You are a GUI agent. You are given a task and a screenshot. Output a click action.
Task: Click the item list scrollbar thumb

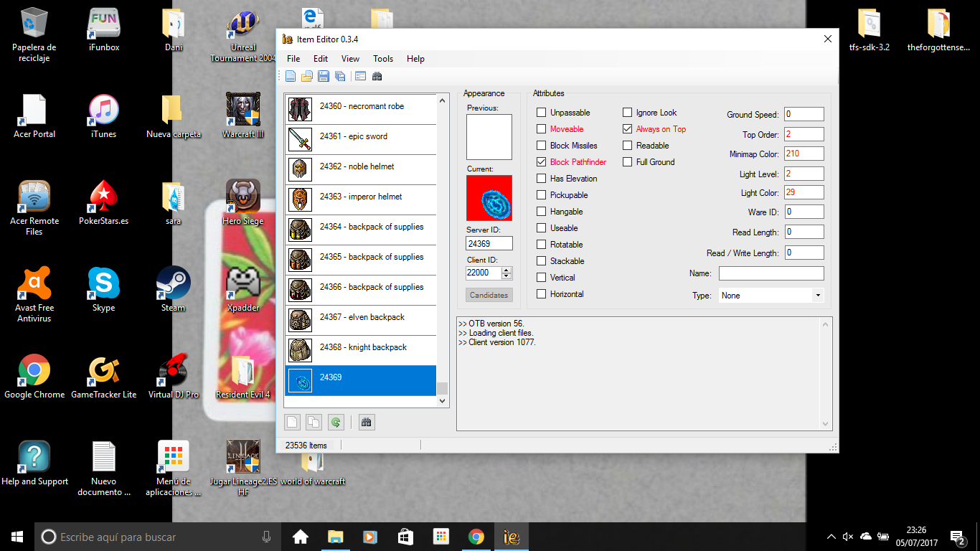[x=442, y=388]
